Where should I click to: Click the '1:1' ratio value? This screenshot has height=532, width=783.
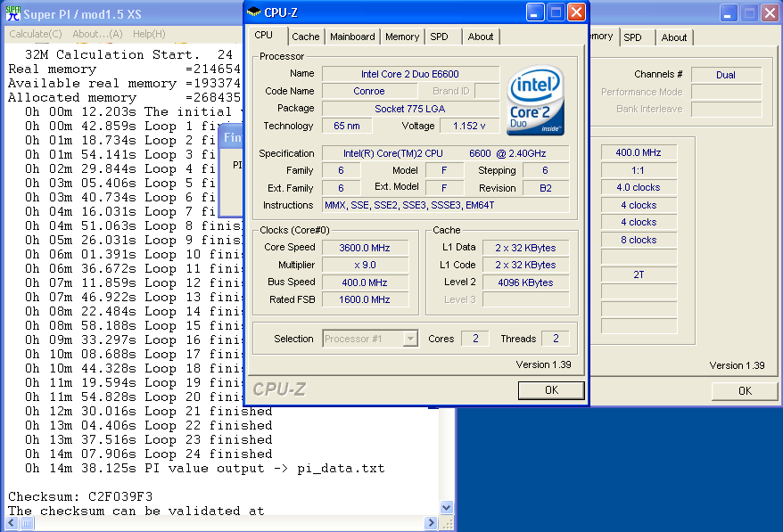(x=639, y=170)
